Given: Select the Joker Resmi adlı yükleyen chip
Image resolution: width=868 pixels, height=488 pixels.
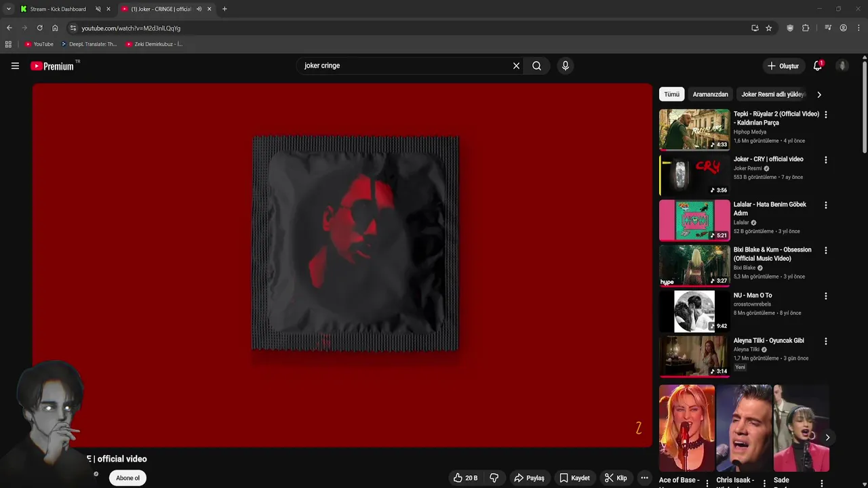Looking at the screenshot, I should pos(773,94).
